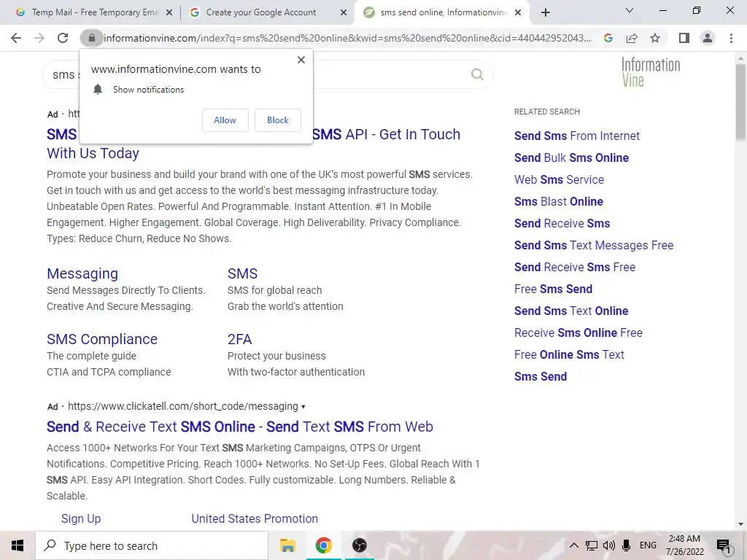747x560 pixels.
Task: Click the page vertical scrollbar thumb
Action: 740,101
